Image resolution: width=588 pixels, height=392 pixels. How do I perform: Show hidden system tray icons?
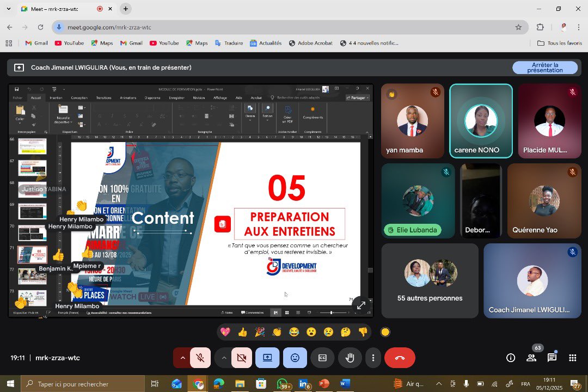pyautogui.click(x=439, y=384)
